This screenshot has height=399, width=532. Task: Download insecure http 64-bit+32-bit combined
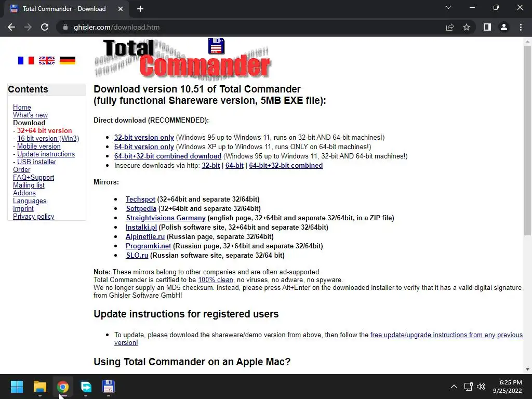pyautogui.click(x=286, y=166)
